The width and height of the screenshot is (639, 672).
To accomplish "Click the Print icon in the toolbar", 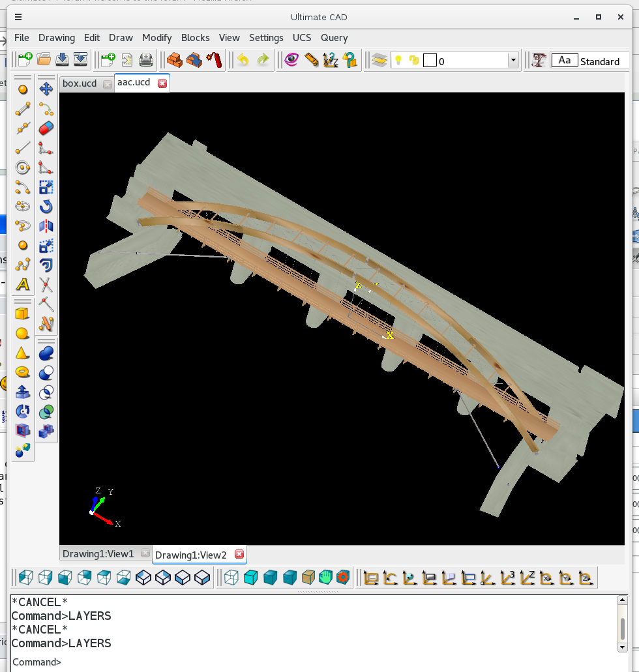I will point(146,61).
